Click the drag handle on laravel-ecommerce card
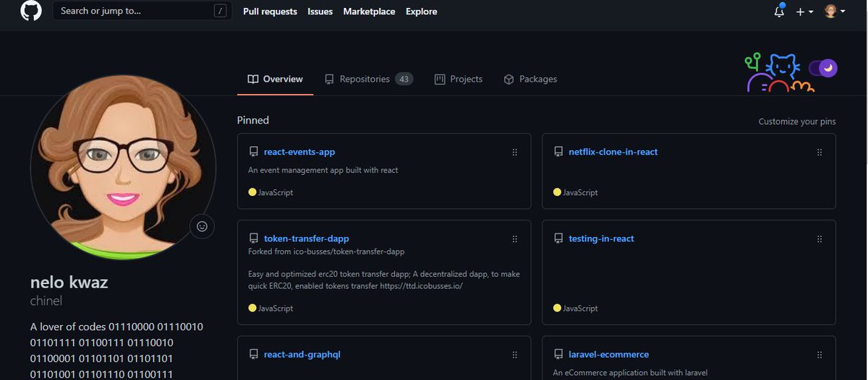868x380 pixels. pos(820,355)
